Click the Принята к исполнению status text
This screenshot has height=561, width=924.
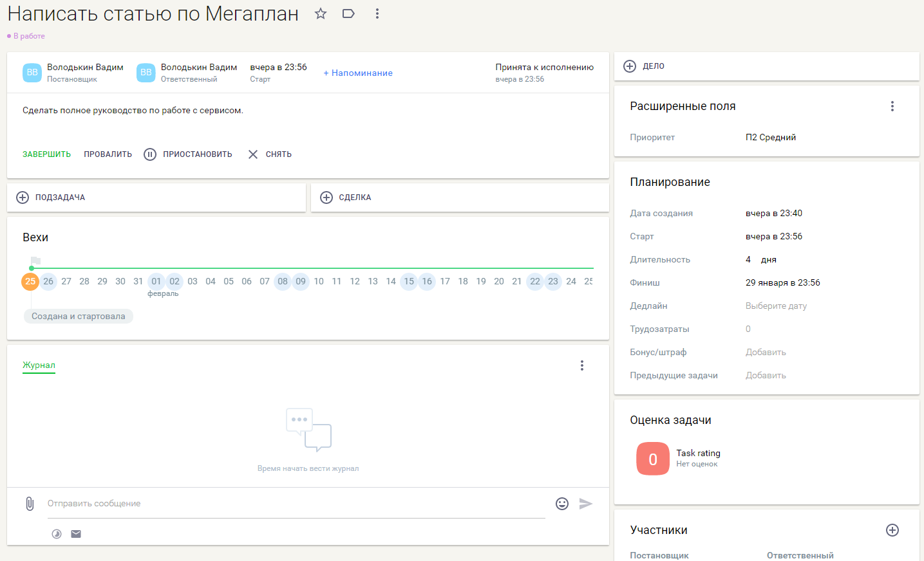[545, 67]
